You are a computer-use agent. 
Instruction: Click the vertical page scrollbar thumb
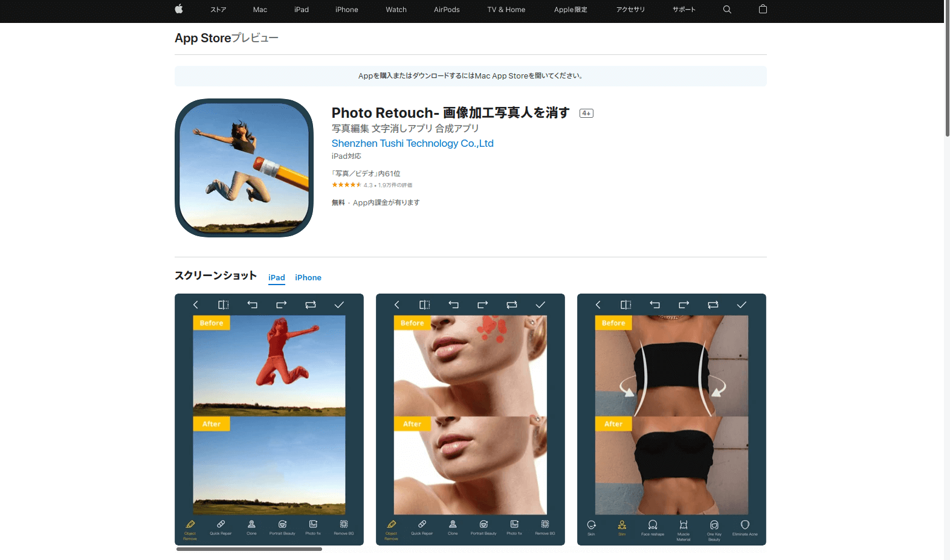click(947, 69)
